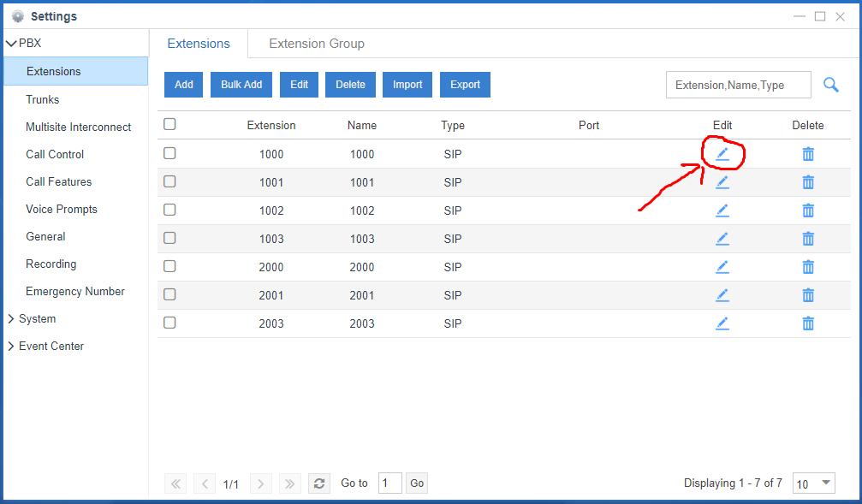Open Emergency Number in sidebar
Screen dimensions: 862x504
pyautogui.click(x=74, y=292)
